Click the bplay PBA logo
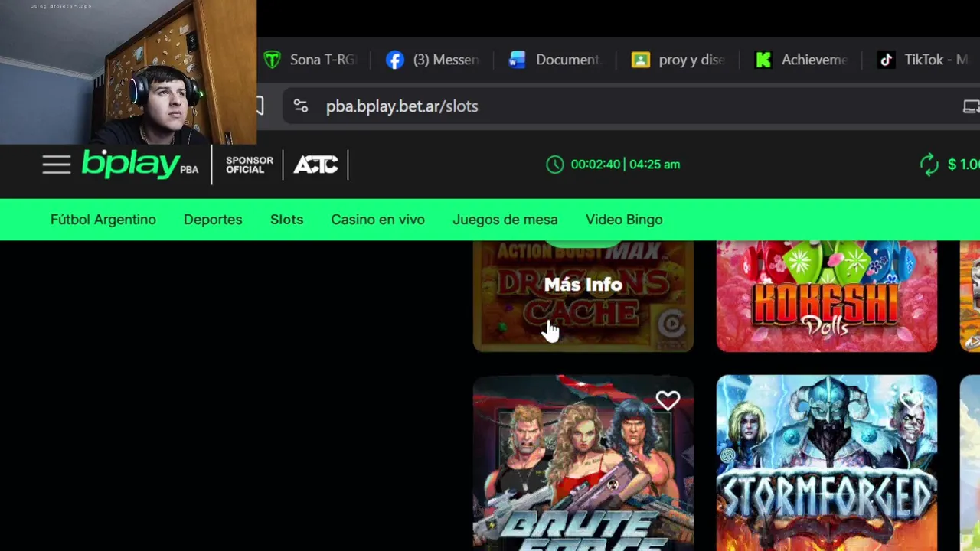Viewport: 980px width, 551px height. 140,164
